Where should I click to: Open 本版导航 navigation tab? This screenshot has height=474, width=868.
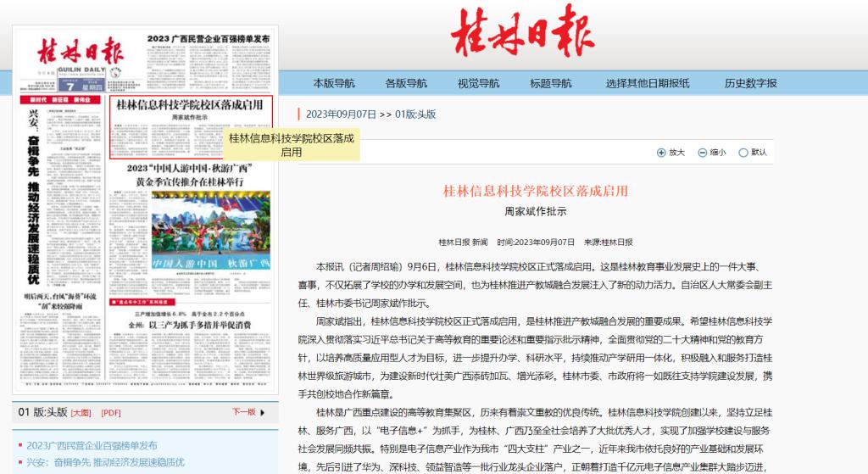pos(334,83)
